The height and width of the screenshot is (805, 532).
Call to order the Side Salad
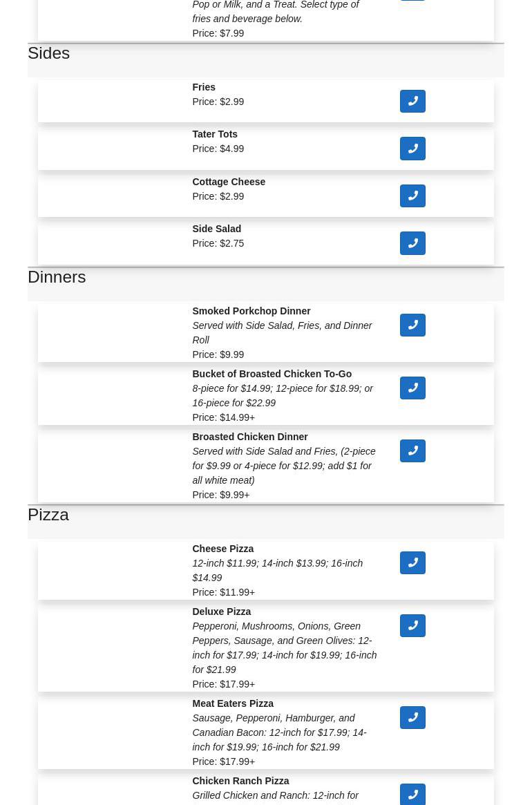click(412, 243)
